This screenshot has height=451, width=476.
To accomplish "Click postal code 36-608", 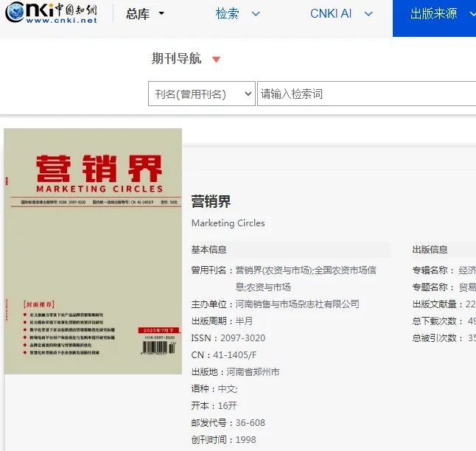I will [x=251, y=423].
